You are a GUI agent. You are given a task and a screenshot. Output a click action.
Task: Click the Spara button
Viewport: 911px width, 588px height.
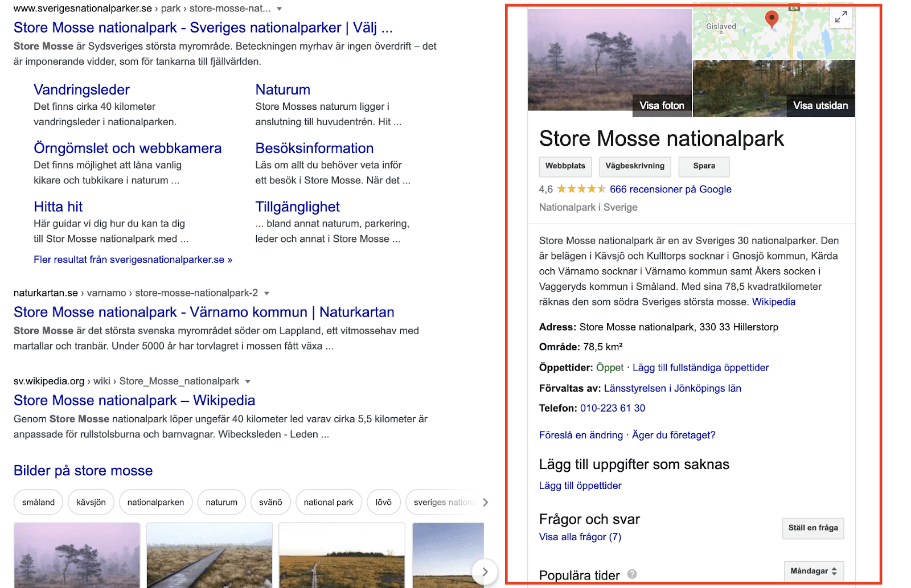tap(704, 166)
